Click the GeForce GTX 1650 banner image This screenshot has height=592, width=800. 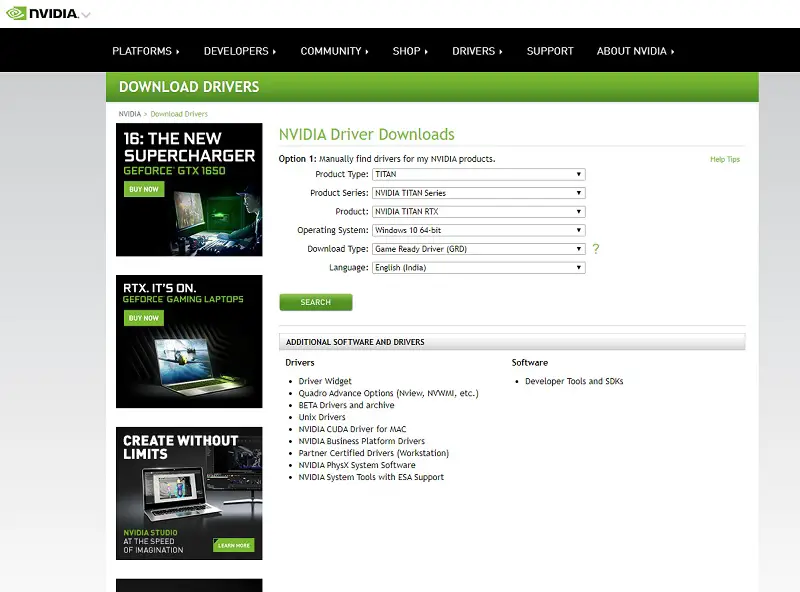189,190
